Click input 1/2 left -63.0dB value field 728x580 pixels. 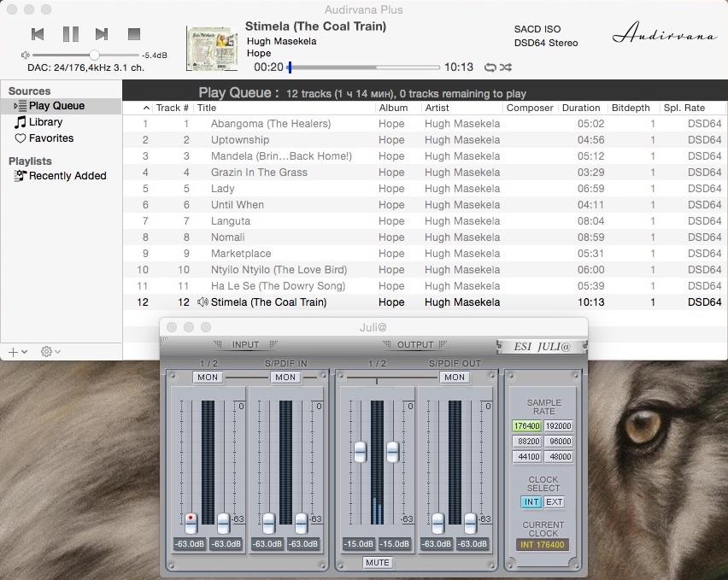[190, 544]
